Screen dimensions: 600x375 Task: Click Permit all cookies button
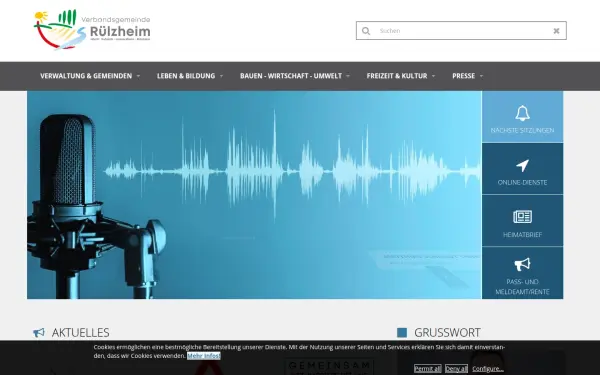pyautogui.click(x=427, y=369)
